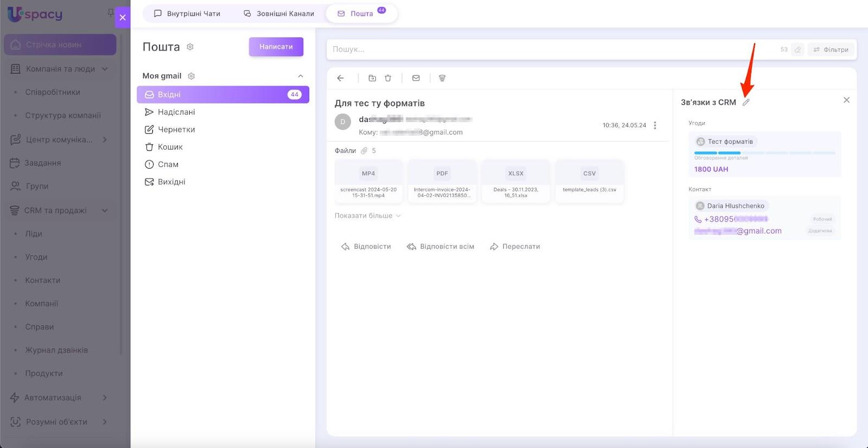
Task: Open the Тест форматів deal
Action: click(726, 142)
